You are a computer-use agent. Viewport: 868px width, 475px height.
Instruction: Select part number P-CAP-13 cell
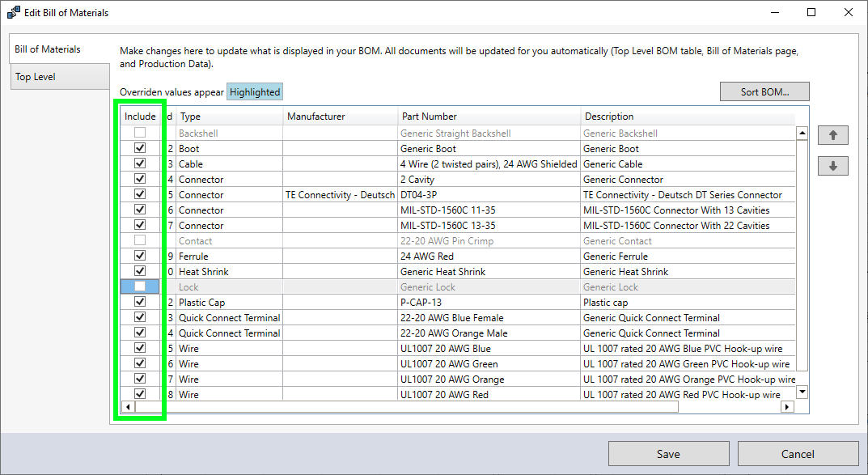point(489,303)
